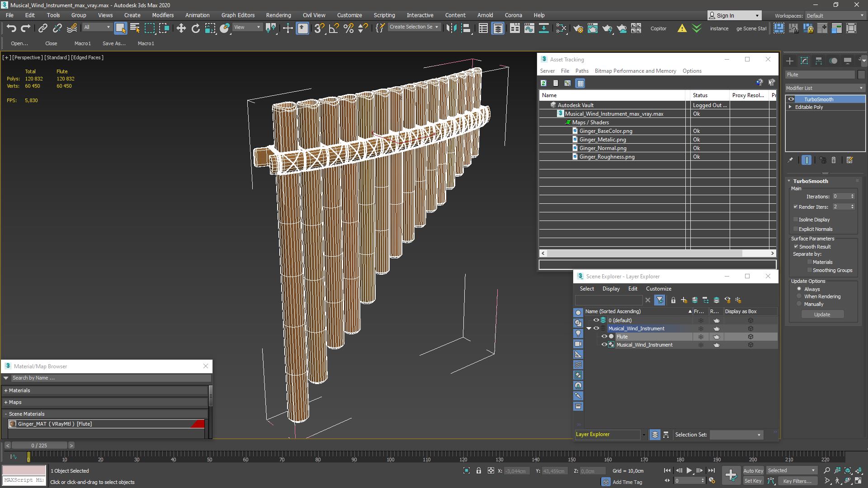Open the Scripting menu
Screen dimensions: 868x488
[x=384, y=15]
